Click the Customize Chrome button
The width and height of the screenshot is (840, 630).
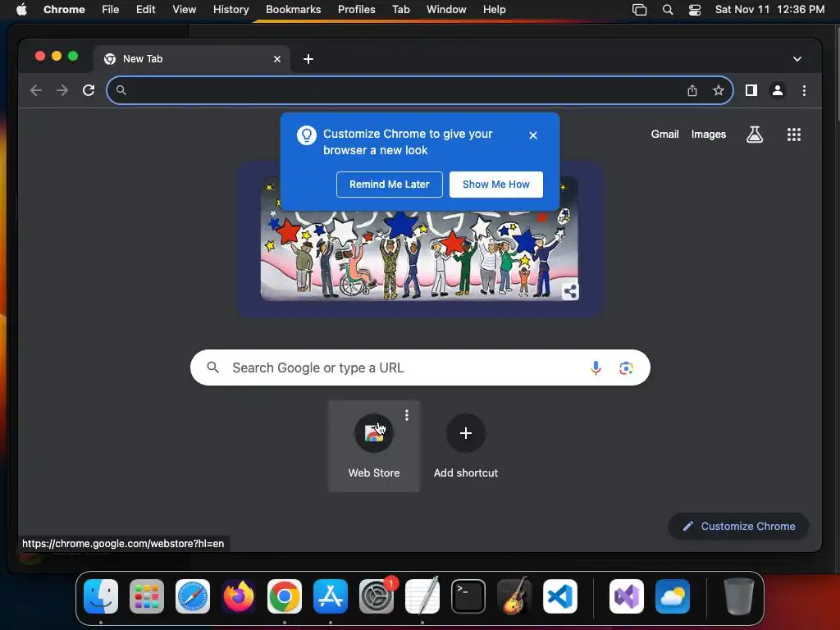click(739, 526)
